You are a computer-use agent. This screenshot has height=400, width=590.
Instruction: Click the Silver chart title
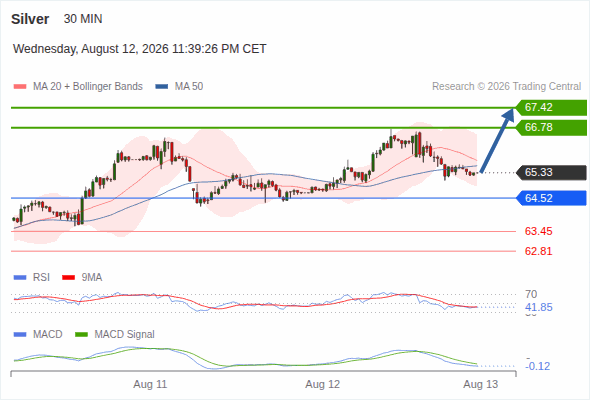pos(30,19)
